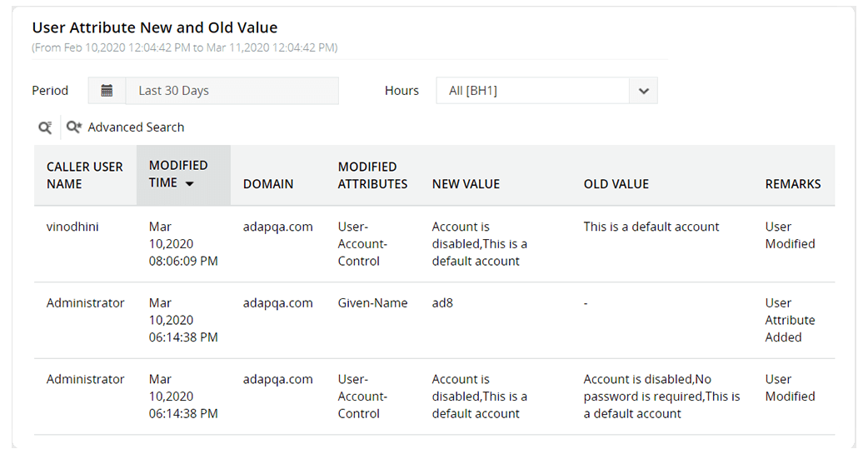Sort by Modified Attributes column header
This screenshot has width=868, height=454.
[372, 175]
